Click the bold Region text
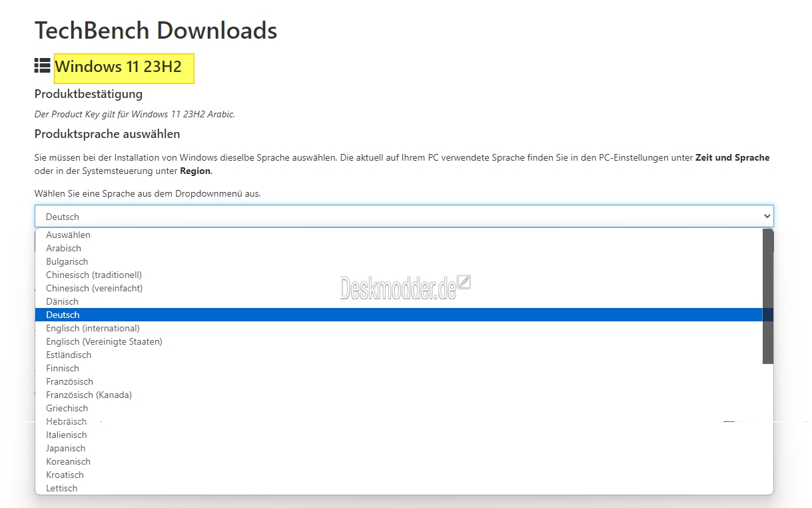Image resolution: width=812 pixels, height=508 pixels. pos(196,171)
